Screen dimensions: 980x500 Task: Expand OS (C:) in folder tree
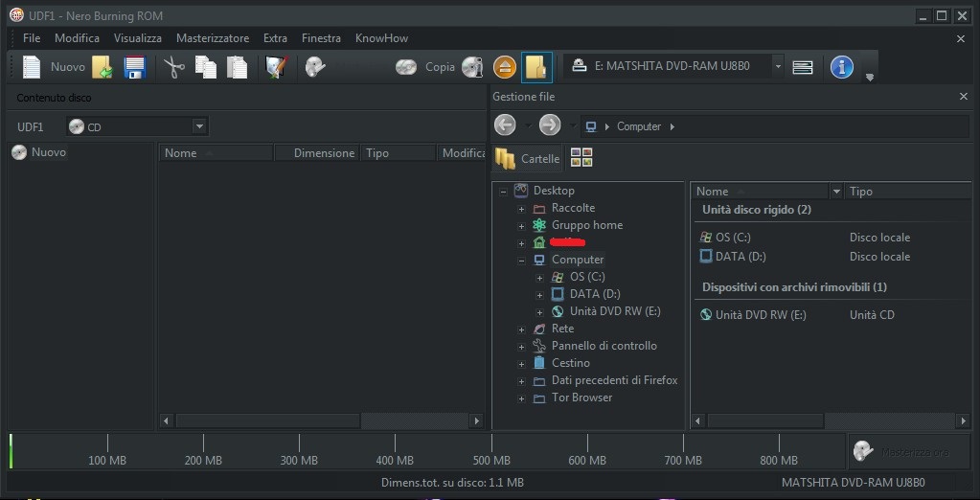pos(539,278)
